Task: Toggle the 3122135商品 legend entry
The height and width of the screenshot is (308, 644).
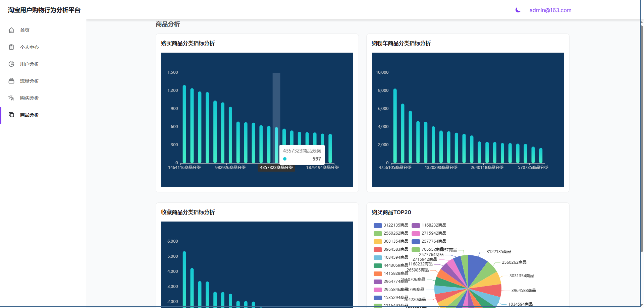Action: coord(391,225)
